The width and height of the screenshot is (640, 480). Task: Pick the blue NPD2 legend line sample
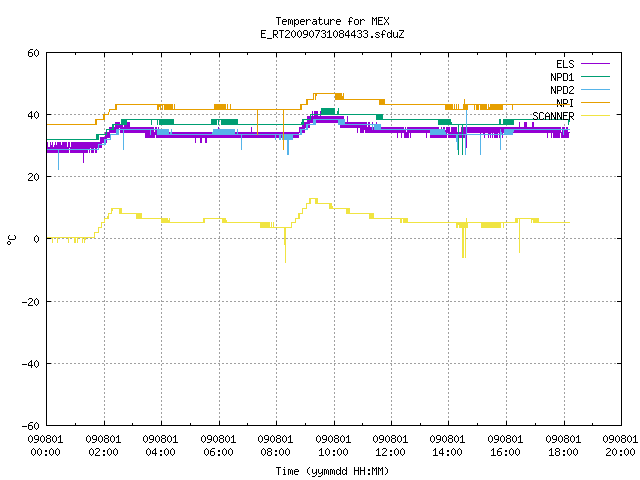tap(595, 89)
